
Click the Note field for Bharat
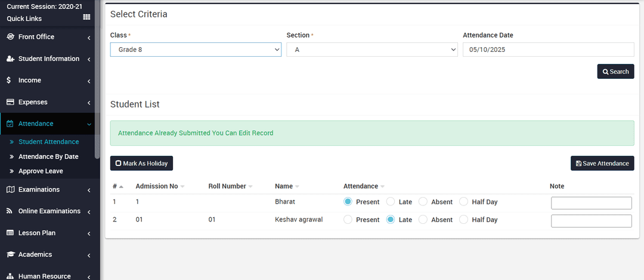(592, 203)
